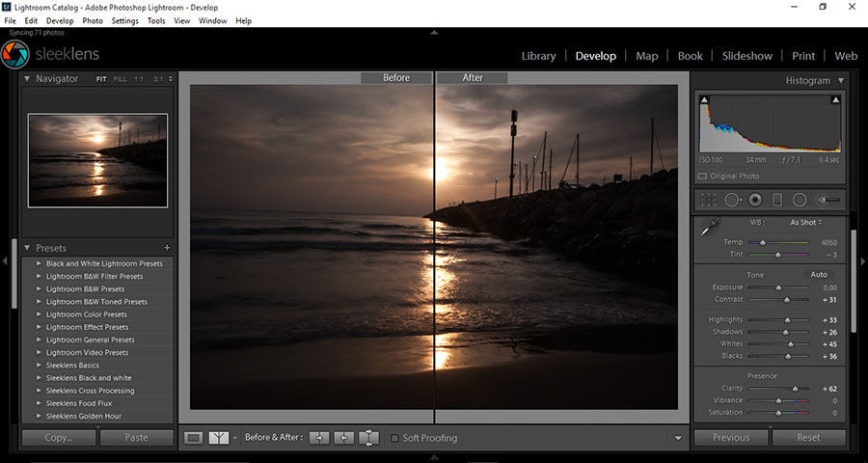The height and width of the screenshot is (463, 868).
Task: Select the Radial Filter tool
Action: tap(800, 200)
